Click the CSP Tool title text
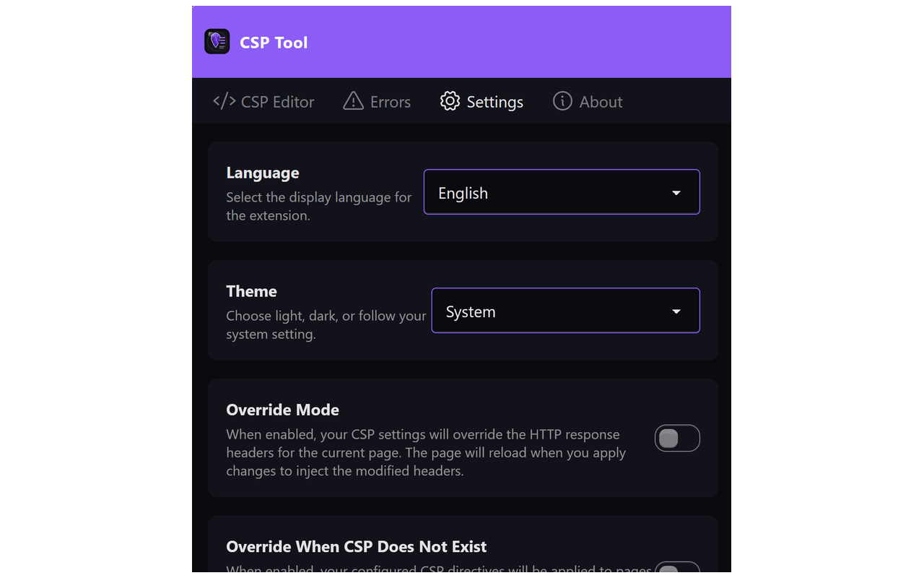924x578 pixels. (274, 42)
